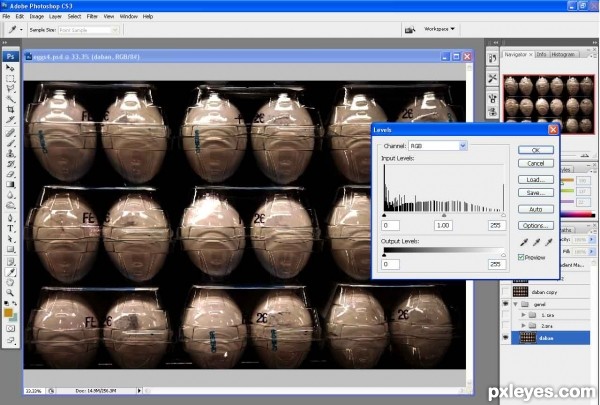The image size is (600, 405).
Task: Open the layer Fill slider arrow
Action: point(591,251)
